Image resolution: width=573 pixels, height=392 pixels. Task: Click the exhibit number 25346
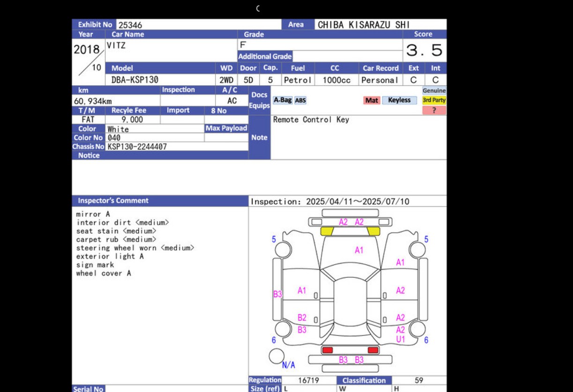pyautogui.click(x=130, y=25)
